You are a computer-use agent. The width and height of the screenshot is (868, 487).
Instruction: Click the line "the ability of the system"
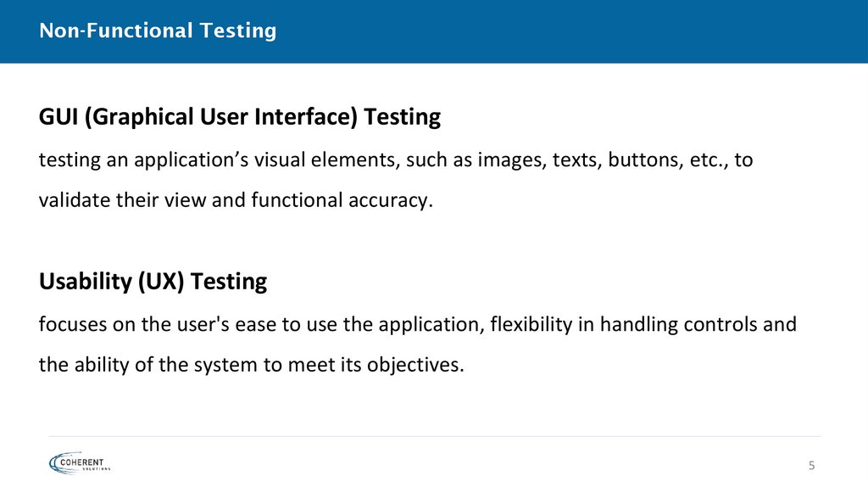(x=252, y=366)
